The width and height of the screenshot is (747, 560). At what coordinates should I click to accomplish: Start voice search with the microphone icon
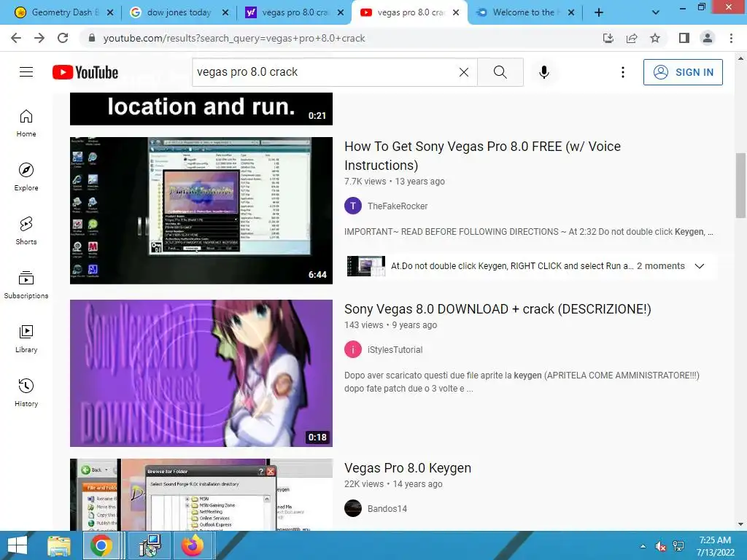[x=544, y=72]
